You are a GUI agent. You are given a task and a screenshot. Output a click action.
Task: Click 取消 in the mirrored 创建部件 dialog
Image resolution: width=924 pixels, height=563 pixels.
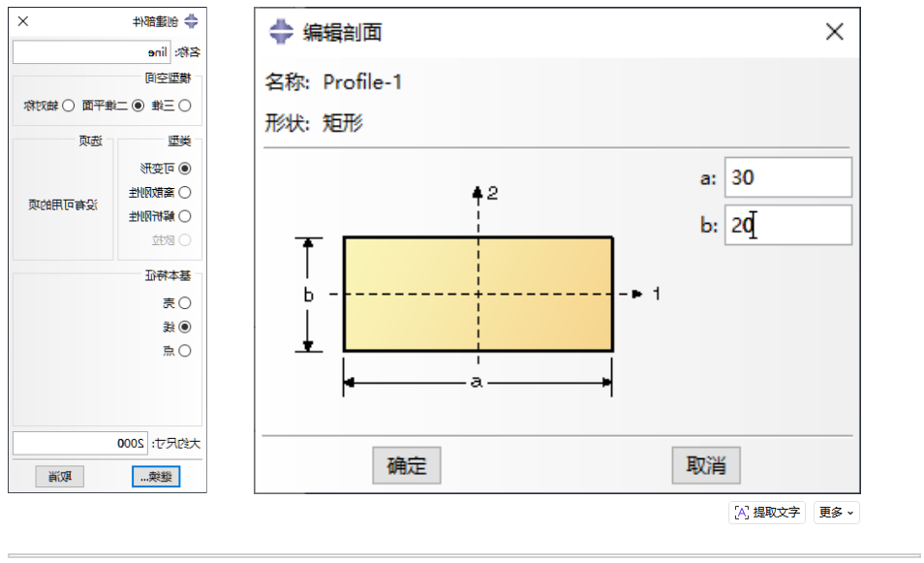coord(59,477)
